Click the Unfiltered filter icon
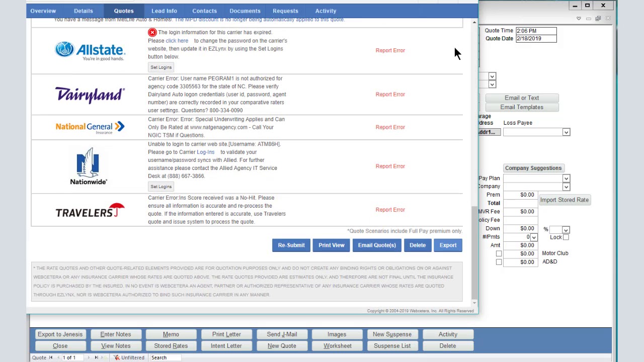 [116, 357]
